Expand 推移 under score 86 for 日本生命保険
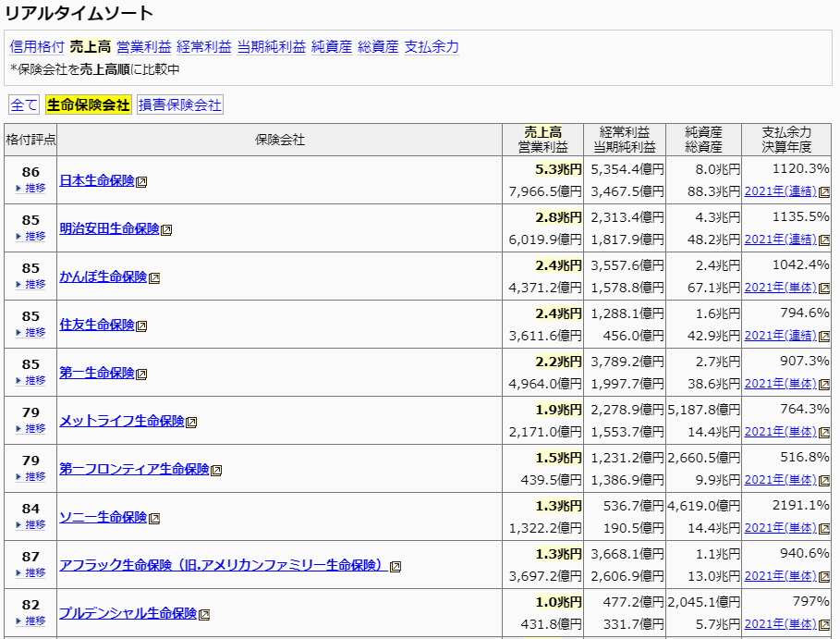Screen dimensions: 840x639 [x=30, y=188]
